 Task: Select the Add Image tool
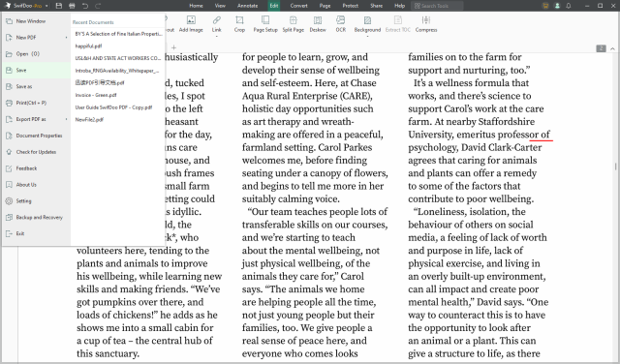[x=191, y=24]
